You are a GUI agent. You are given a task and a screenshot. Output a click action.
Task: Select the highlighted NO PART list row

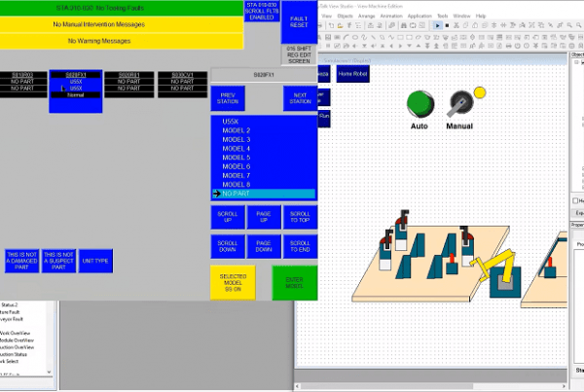(x=264, y=194)
